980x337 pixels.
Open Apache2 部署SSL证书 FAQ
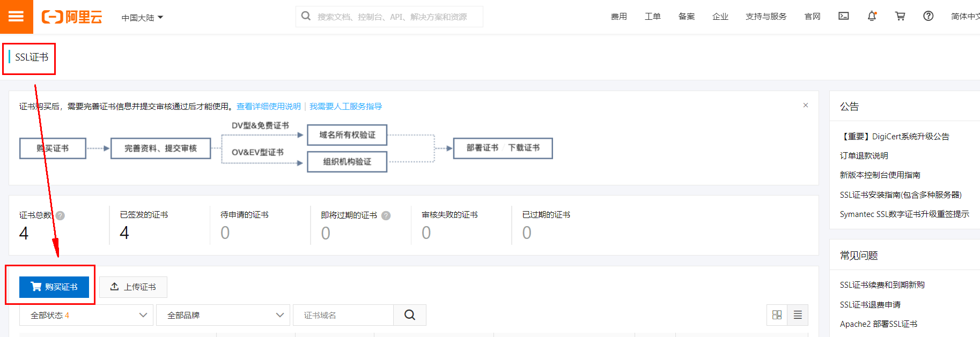pyautogui.click(x=878, y=324)
